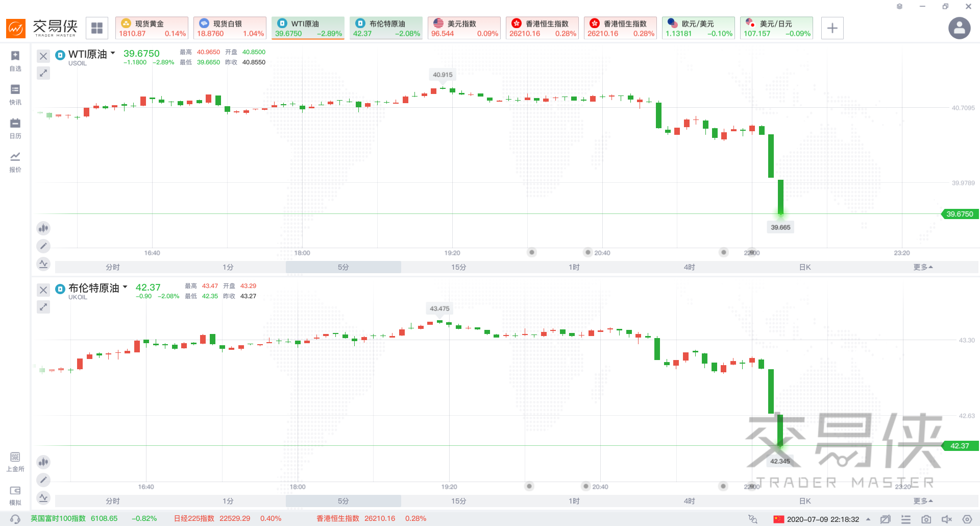The height and width of the screenshot is (526, 980).
Task: Expand the WTI原油 chart to fullscreen
Action: point(43,74)
